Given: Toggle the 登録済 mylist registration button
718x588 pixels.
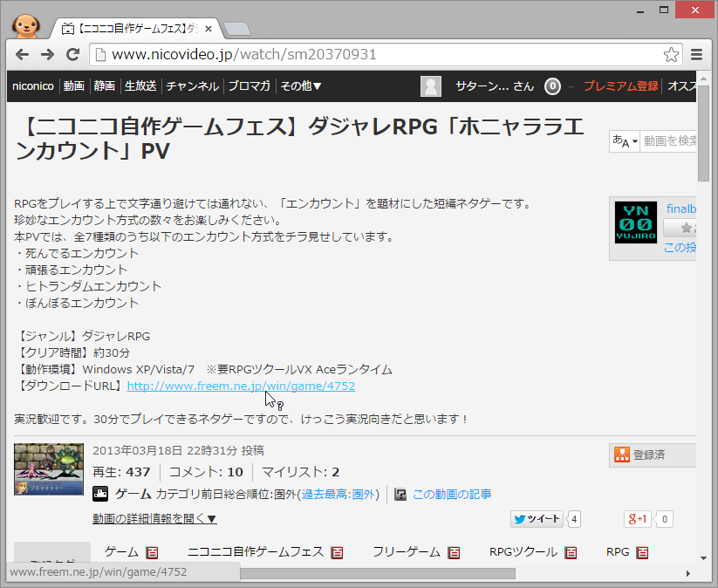Looking at the screenshot, I should click(x=651, y=454).
